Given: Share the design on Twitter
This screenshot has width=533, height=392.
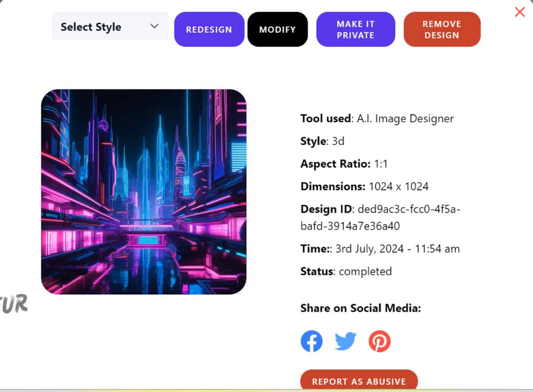Looking at the screenshot, I should 345,341.
